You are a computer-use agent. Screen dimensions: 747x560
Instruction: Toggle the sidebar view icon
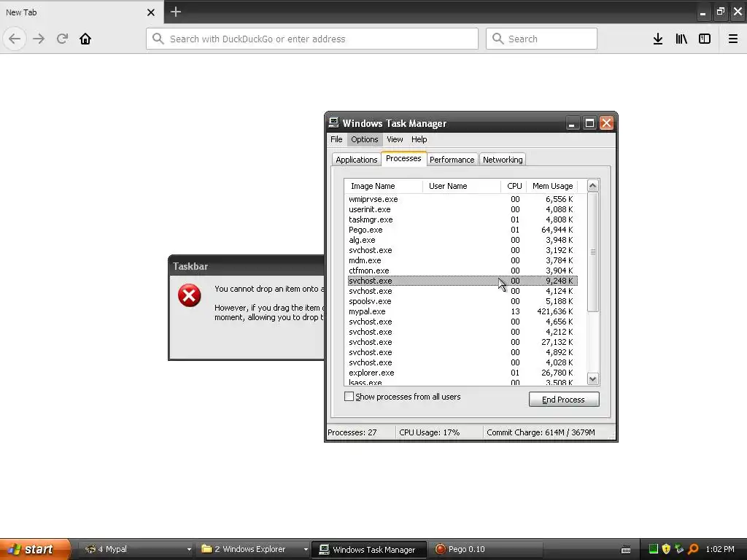coord(705,39)
